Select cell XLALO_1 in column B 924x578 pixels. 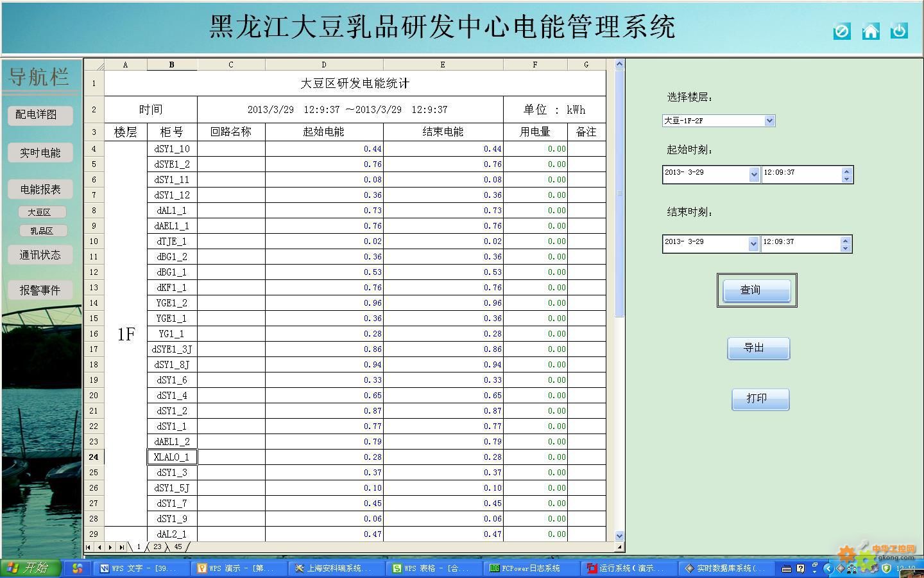pyautogui.click(x=172, y=457)
